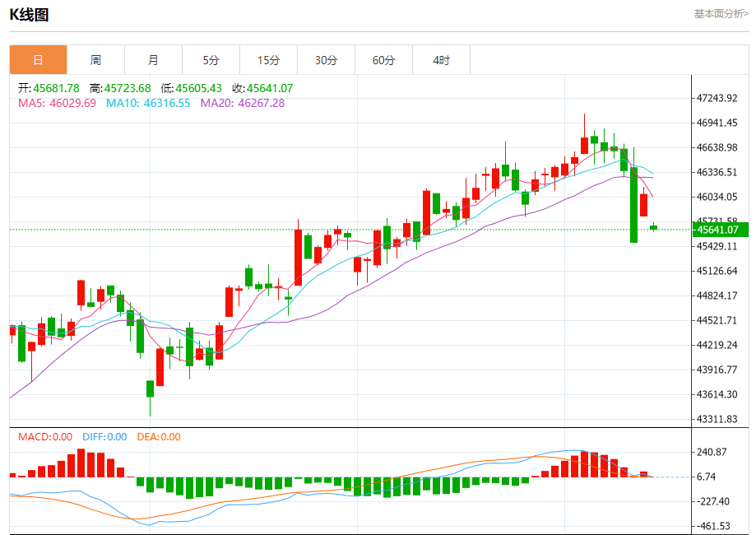Switch to the 月 monthly tab
This screenshot has height=535, width=756.
153,60
